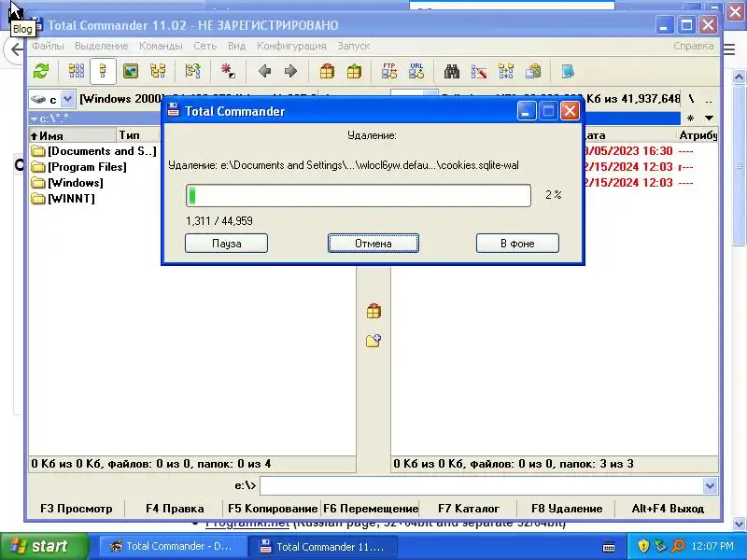The height and width of the screenshot is (560, 747).
Task: Click F7 Каталог button
Action: tap(469, 509)
